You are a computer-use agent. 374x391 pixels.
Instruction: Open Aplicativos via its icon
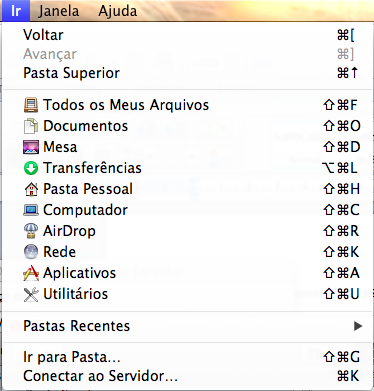point(31,273)
